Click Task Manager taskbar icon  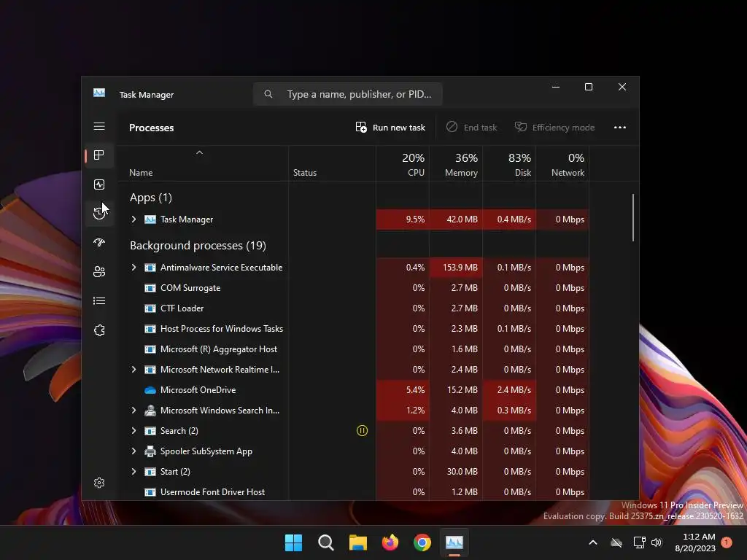coord(454,542)
